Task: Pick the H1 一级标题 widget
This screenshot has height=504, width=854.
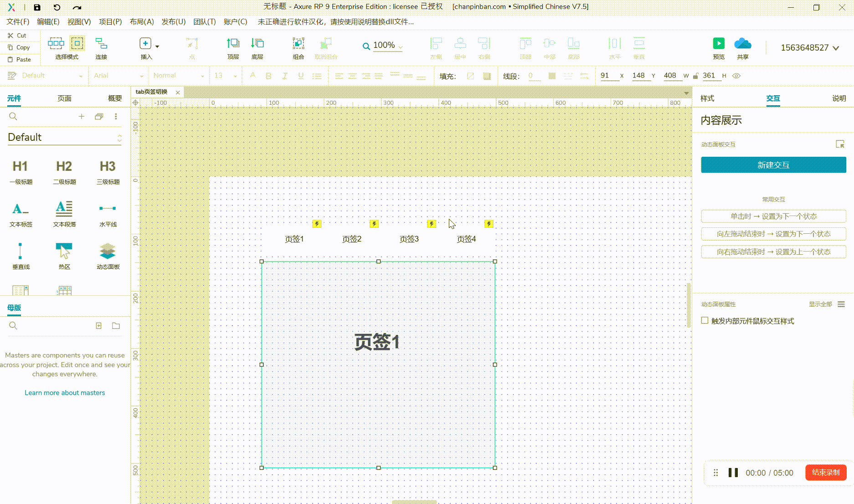Action: [x=21, y=172]
